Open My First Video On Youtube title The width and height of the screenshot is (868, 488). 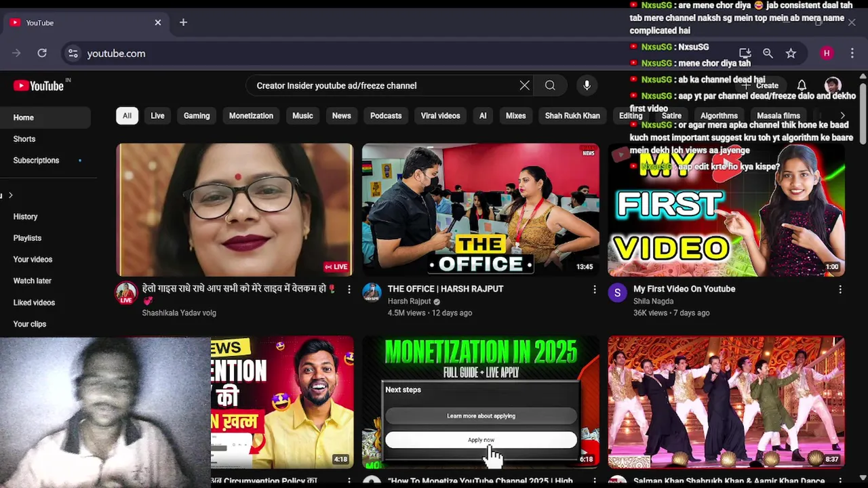pyautogui.click(x=684, y=289)
